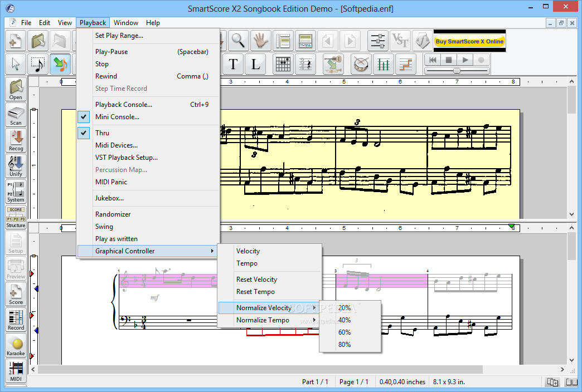Choose 80% normalize velocity option
The height and width of the screenshot is (392, 582).
pos(350,345)
